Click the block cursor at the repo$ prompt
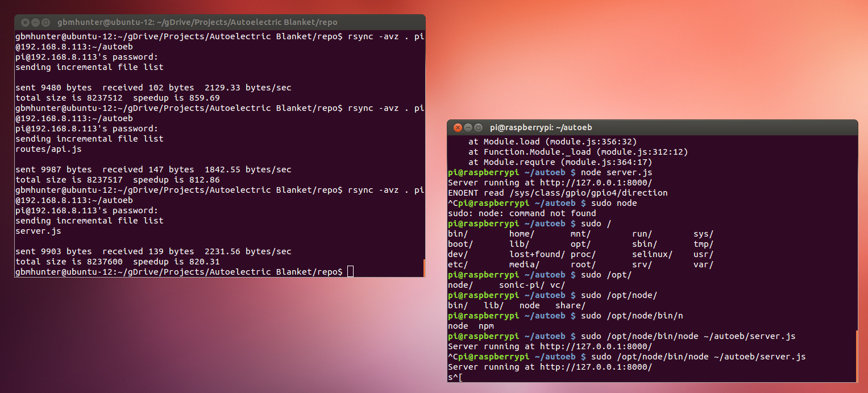The width and height of the screenshot is (868, 393). tap(350, 272)
